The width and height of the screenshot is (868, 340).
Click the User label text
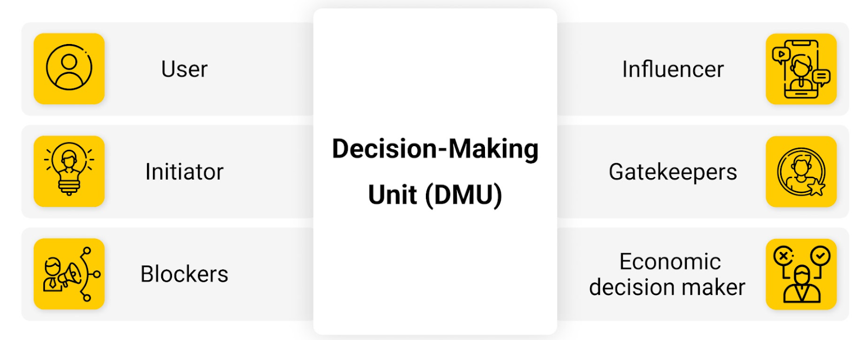[184, 69]
